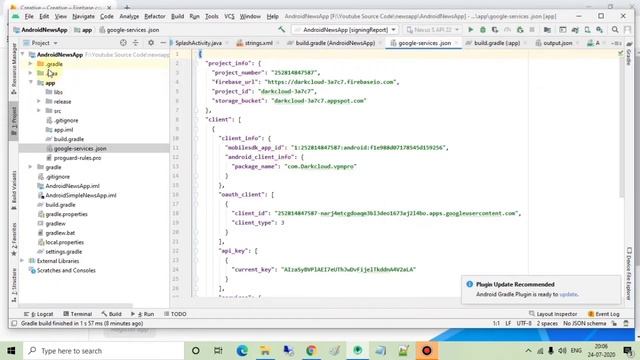Click Task View icon on taskbar
640x360 pixels.
(x=218, y=351)
